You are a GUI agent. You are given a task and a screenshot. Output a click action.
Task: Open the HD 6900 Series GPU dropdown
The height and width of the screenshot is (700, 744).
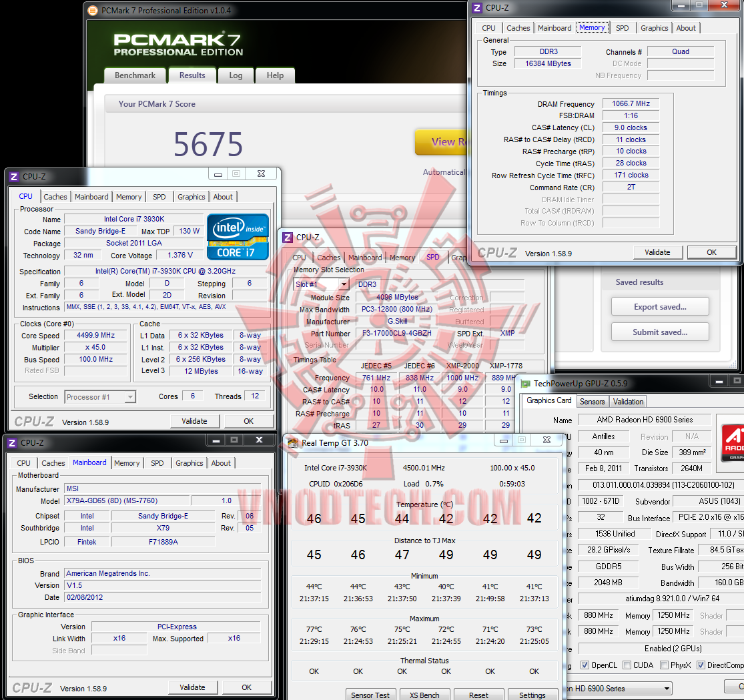(667, 688)
